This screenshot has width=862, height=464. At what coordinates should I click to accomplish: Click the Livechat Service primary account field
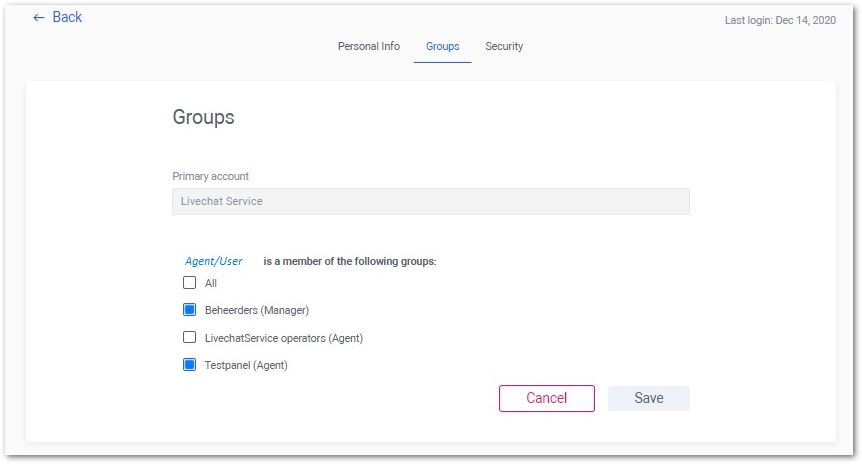point(430,201)
